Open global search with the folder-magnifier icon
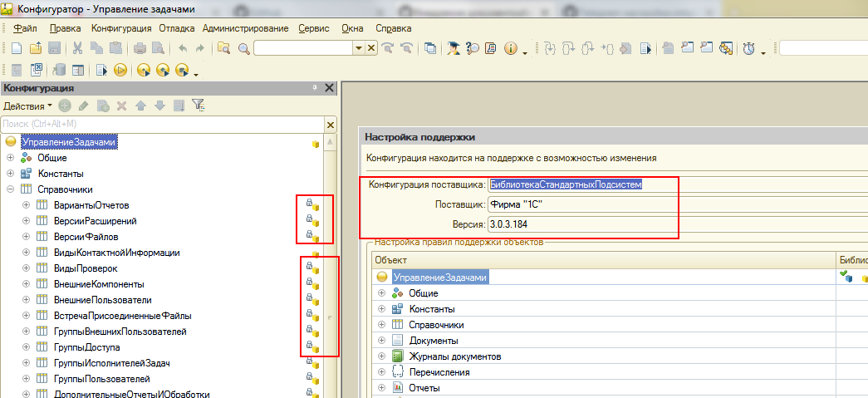 (224, 49)
